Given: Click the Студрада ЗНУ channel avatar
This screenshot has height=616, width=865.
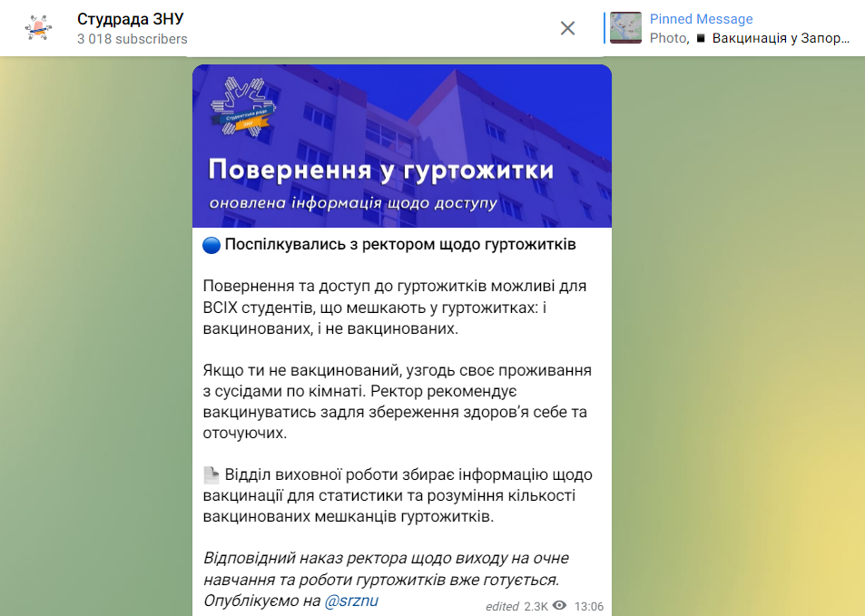Looking at the screenshot, I should (x=38, y=28).
